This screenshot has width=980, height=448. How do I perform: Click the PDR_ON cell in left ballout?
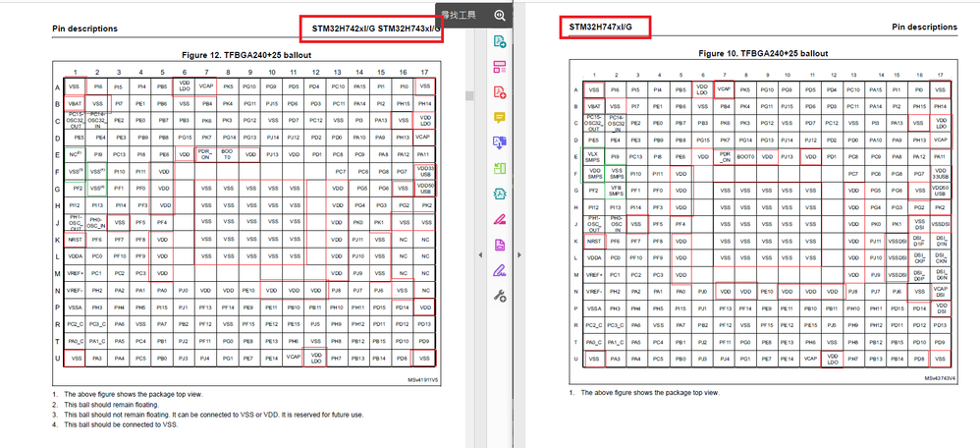(x=205, y=154)
